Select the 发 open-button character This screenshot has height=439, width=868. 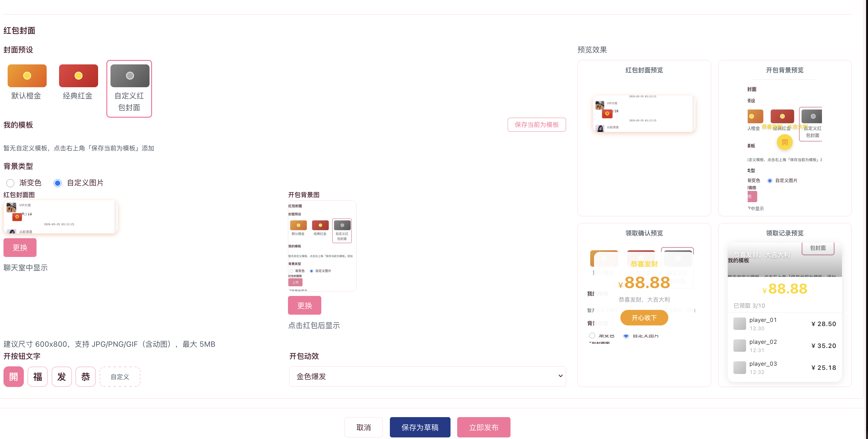point(62,377)
